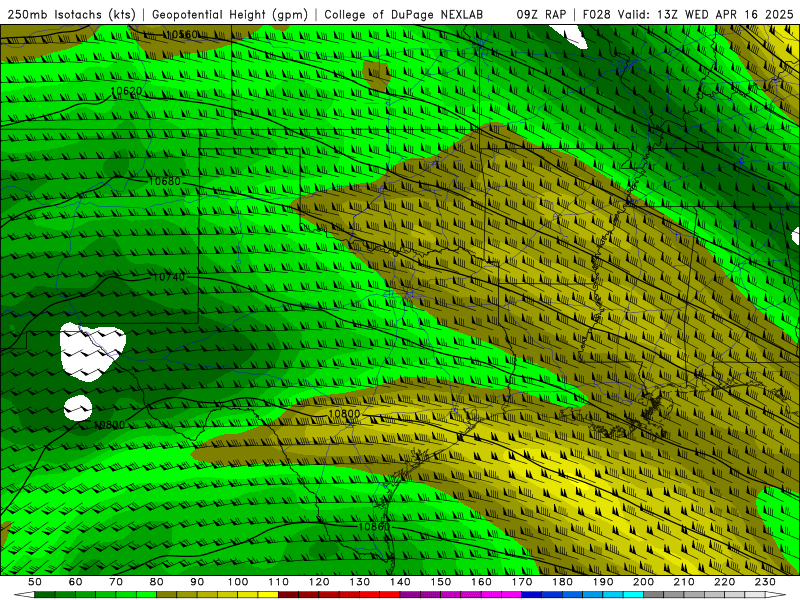
Task: Click the 'Geopotential Height (gpm)' title text
Action: [x=230, y=14]
